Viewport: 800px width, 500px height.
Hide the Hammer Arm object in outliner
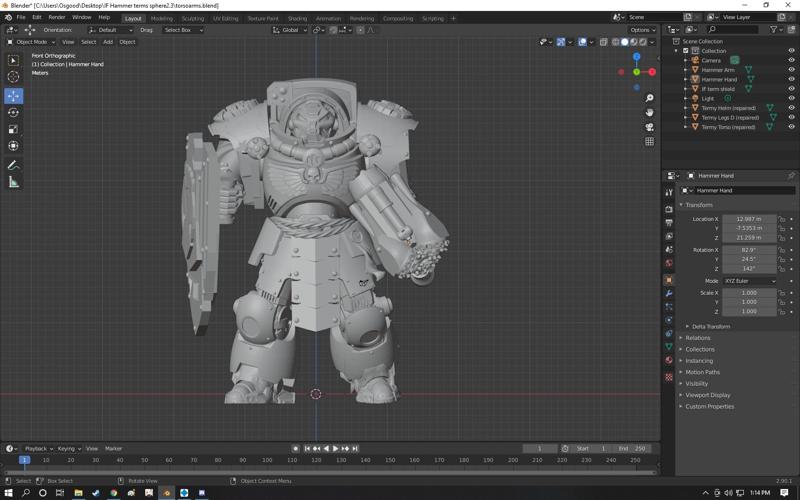point(791,70)
